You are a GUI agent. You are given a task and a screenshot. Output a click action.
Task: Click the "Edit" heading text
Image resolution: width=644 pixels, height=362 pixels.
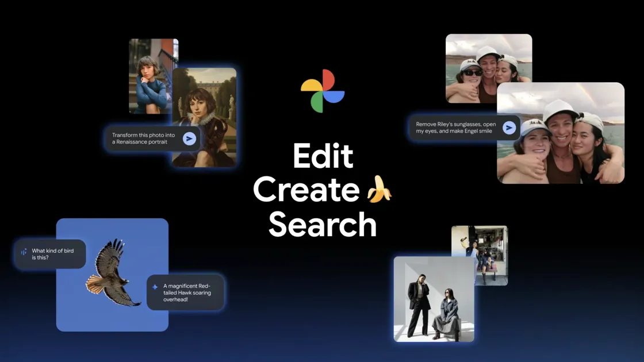(323, 156)
